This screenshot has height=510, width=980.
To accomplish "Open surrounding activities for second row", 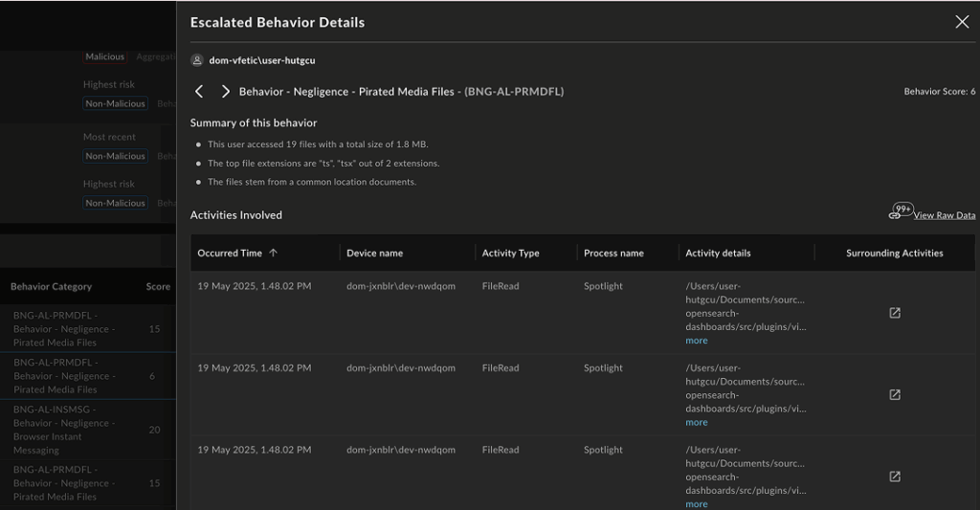I will pyautogui.click(x=895, y=394).
